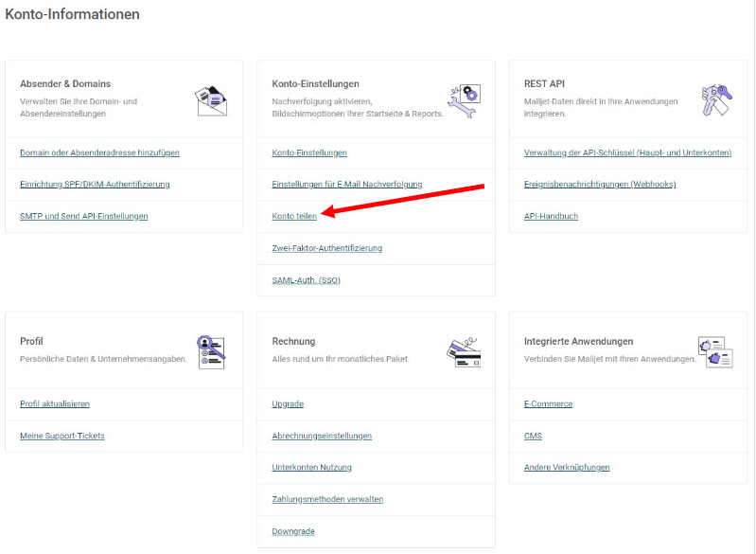Image resolution: width=756 pixels, height=554 pixels.
Task: Click the magnifier document icon in Profil
Action: point(211,353)
